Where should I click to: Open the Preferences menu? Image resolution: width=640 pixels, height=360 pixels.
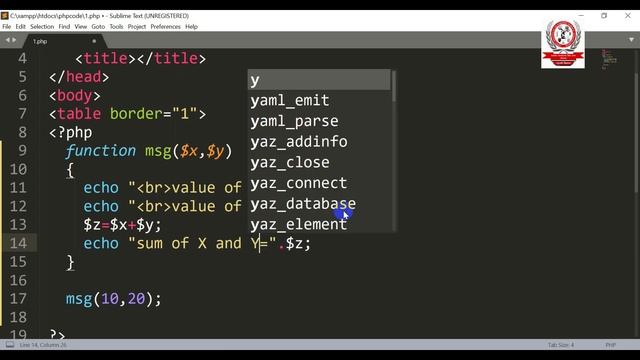point(165,27)
